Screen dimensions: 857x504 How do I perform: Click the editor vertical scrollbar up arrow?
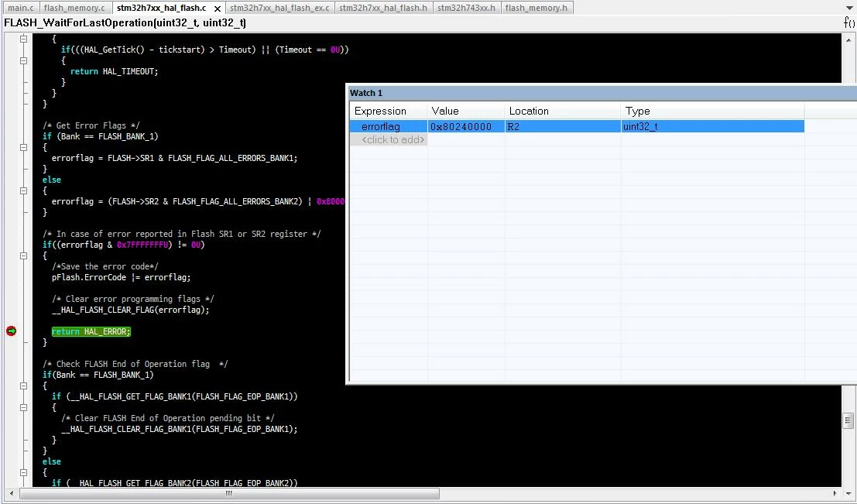pyautogui.click(x=848, y=40)
